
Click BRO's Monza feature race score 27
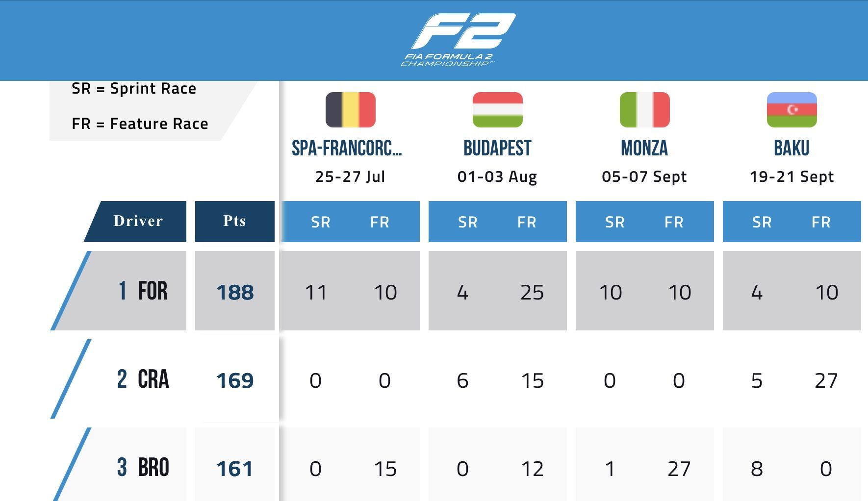click(679, 469)
